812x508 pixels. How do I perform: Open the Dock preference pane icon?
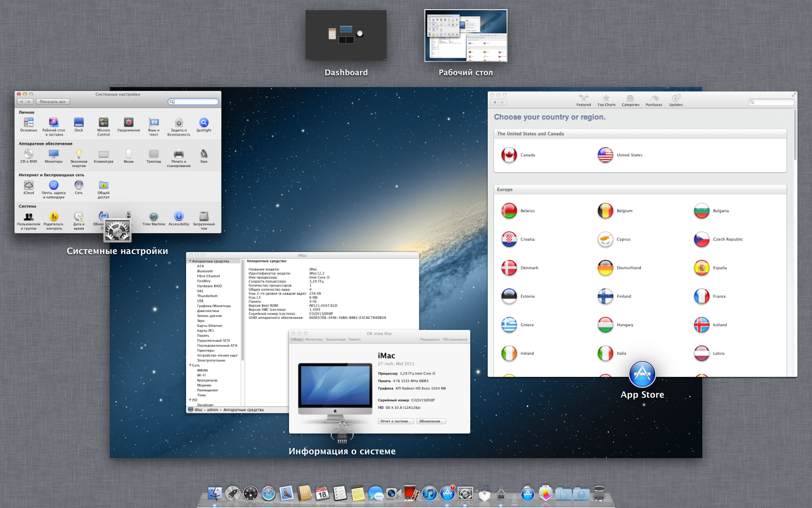click(79, 125)
